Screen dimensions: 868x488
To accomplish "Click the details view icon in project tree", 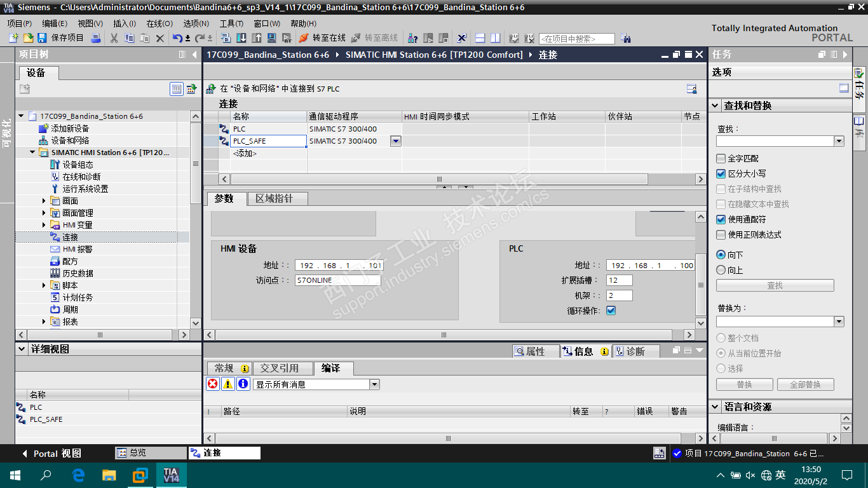I will [177, 89].
